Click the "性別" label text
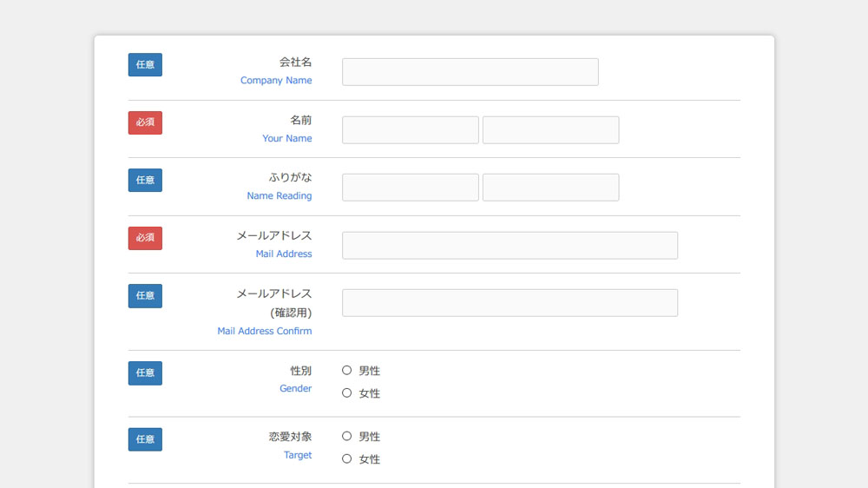The width and height of the screenshot is (868, 488). point(301,371)
